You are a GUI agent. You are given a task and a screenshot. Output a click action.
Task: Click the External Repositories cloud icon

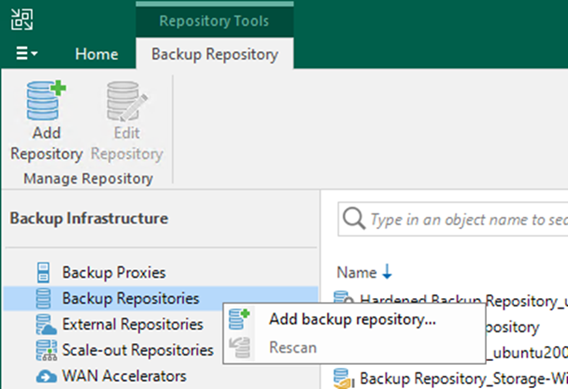click(46, 324)
